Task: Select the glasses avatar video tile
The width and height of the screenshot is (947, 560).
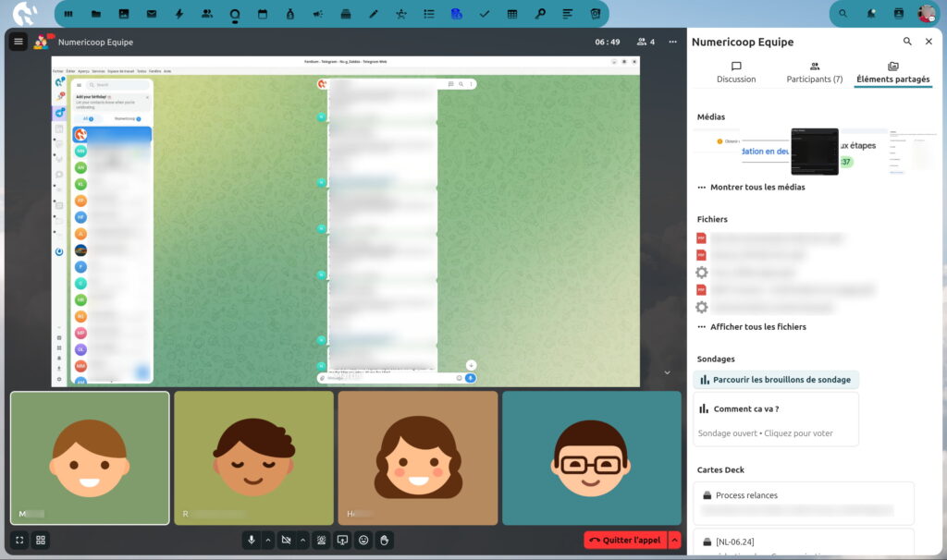Action: tap(591, 458)
